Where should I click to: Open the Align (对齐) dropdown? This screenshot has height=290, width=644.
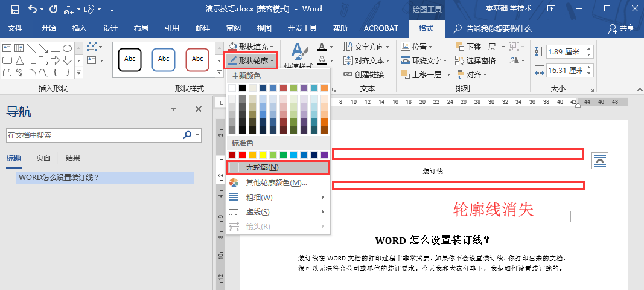[472, 74]
